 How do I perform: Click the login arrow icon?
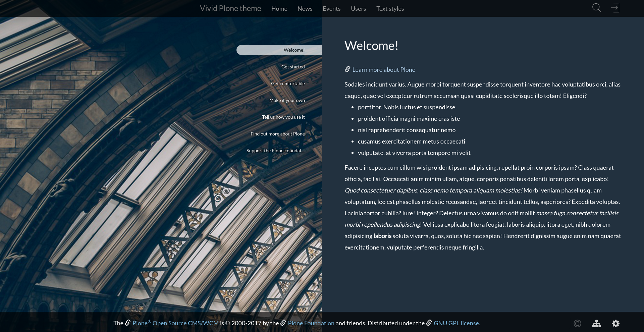point(615,8)
